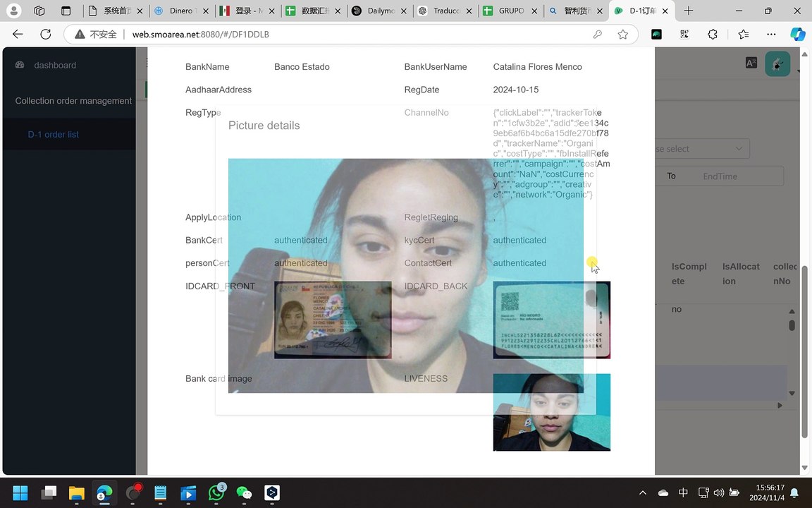812x508 pixels.
Task: Open the Notepad app on taskbar
Action: (161, 492)
